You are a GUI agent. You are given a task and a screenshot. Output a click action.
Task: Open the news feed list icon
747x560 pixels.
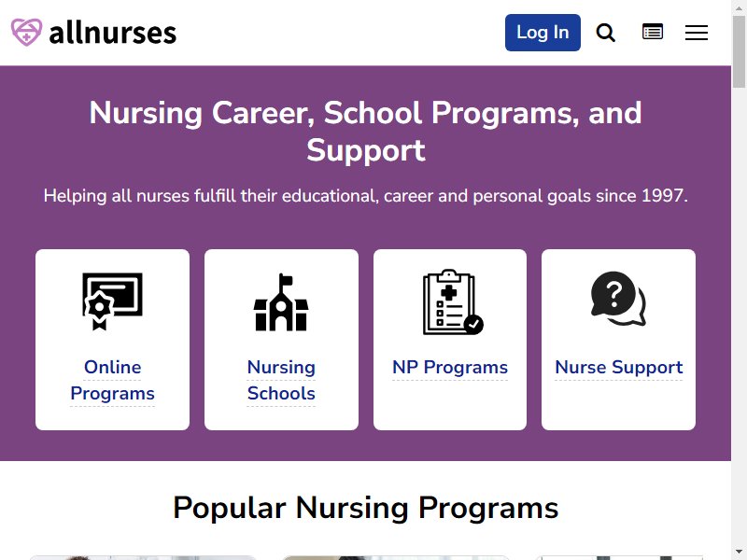point(653,32)
